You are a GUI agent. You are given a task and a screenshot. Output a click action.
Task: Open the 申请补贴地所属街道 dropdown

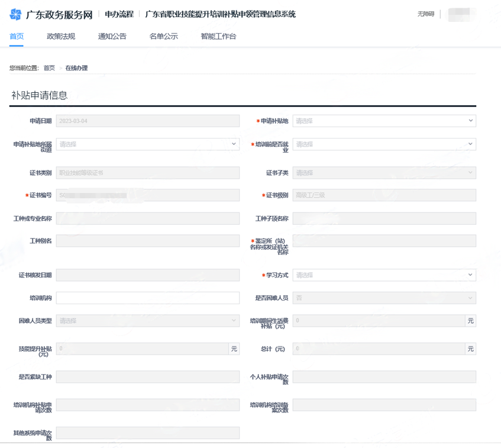147,144
